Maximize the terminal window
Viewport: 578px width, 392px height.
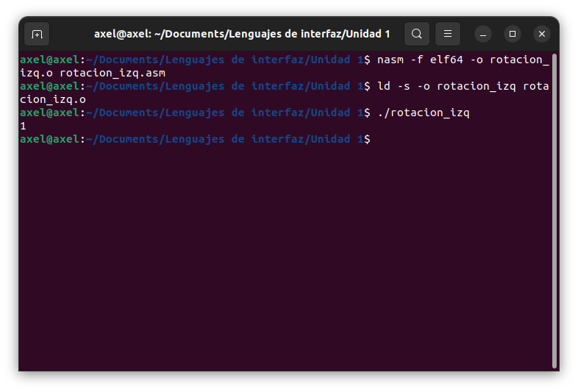point(513,35)
